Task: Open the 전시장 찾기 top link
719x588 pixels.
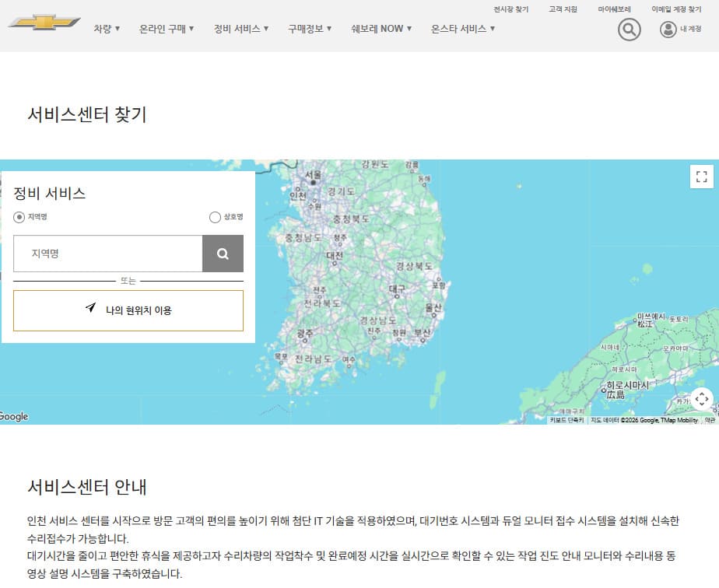Action: (x=510, y=9)
